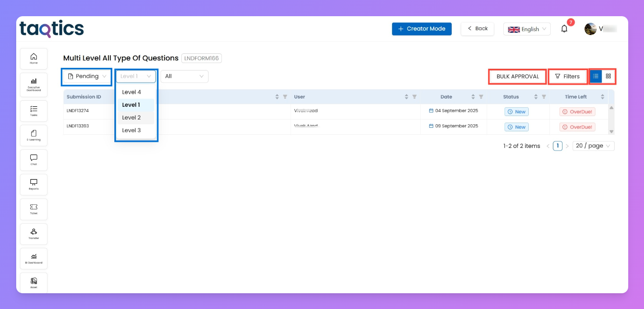Viewport: 644px width, 309px height.
Task: Click the notifications bell icon
Action: pyautogui.click(x=564, y=29)
